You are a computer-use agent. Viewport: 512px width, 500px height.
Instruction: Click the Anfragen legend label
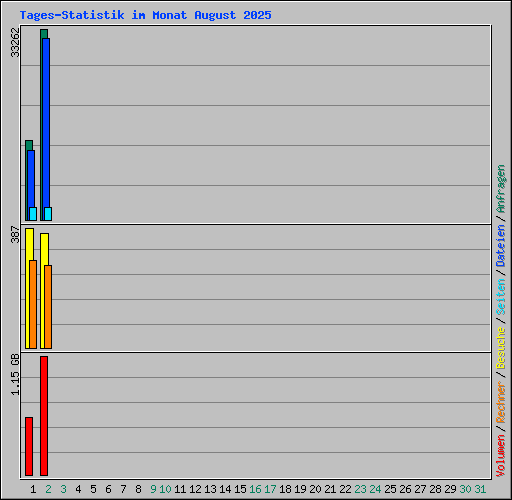point(501,189)
